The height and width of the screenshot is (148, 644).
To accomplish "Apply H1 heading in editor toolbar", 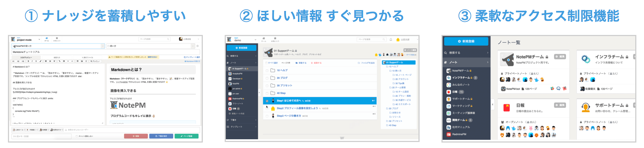I will point(13,61).
